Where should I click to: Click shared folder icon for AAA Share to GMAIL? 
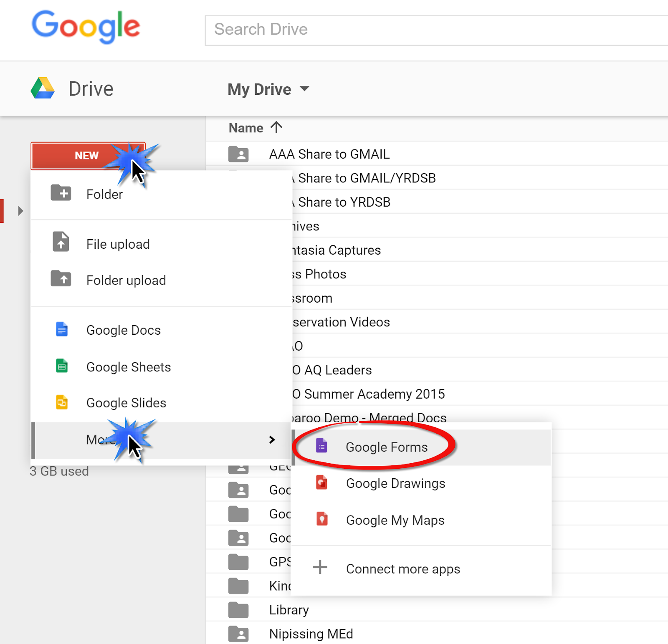point(238,154)
